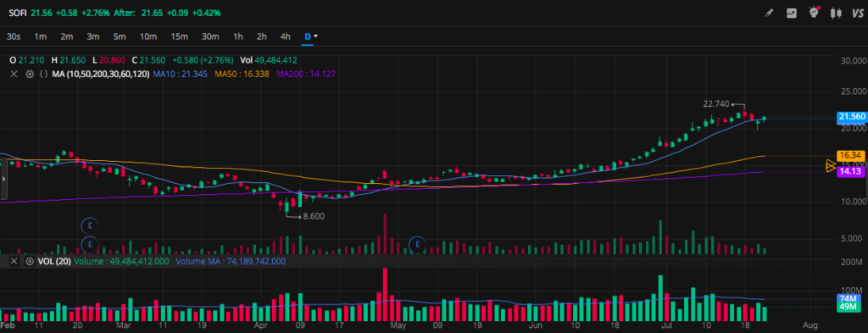
Task: Remove the VOL indicator with X icon
Action: 14,261
